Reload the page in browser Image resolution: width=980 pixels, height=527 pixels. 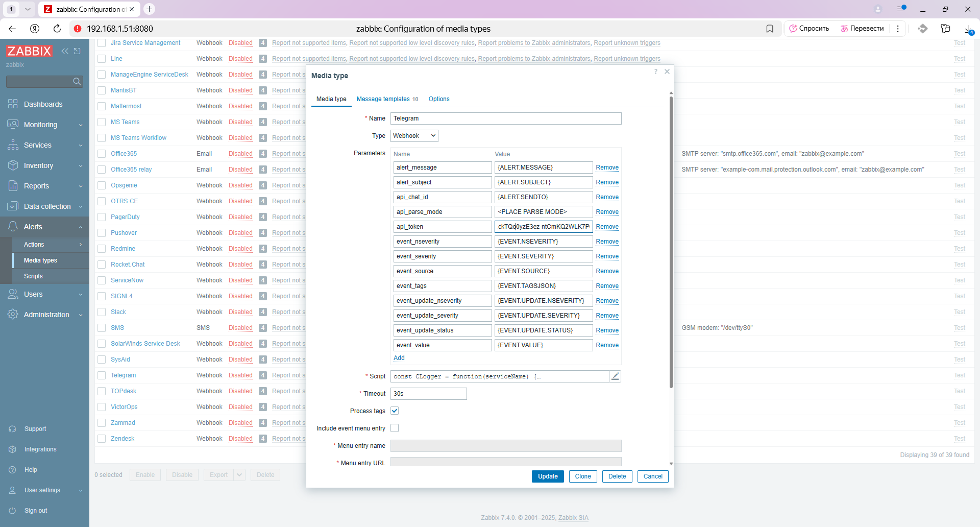[x=57, y=29]
